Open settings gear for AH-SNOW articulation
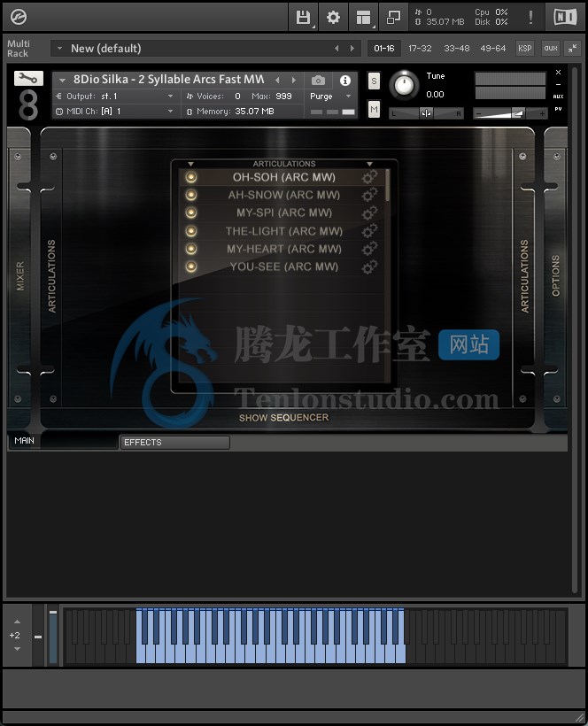 [369, 195]
